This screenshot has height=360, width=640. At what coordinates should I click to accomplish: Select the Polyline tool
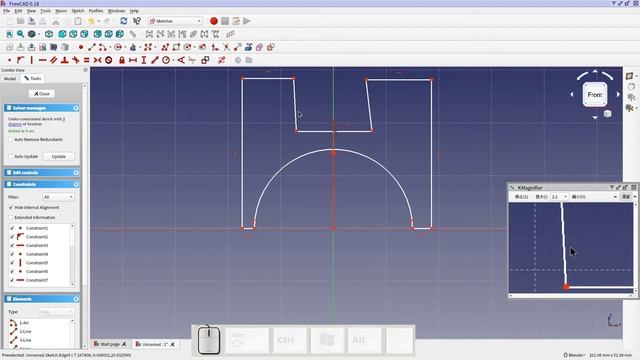pyautogui.click(x=165, y=47)
